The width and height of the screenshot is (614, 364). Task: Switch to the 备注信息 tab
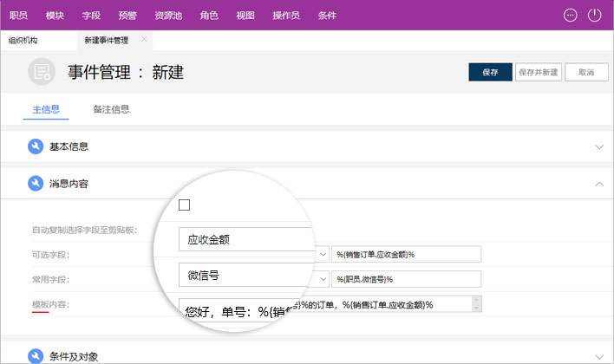click(x=111, y=109)
